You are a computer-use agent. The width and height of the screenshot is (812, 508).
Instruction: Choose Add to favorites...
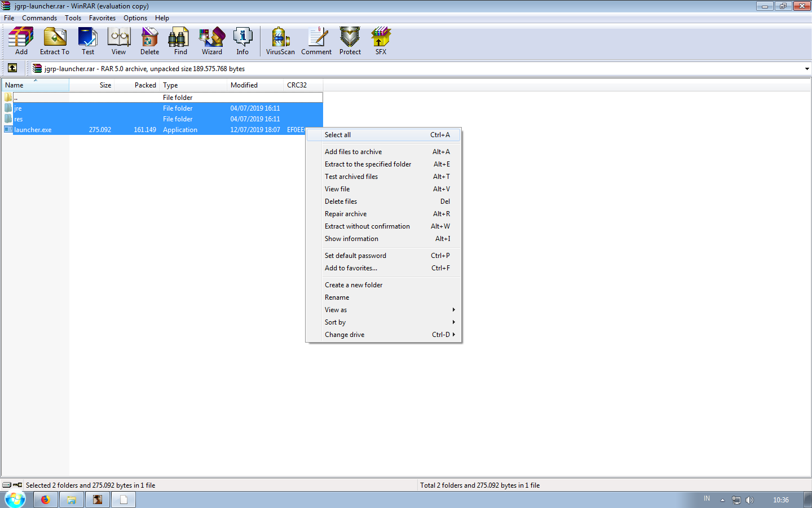[383, 268]
